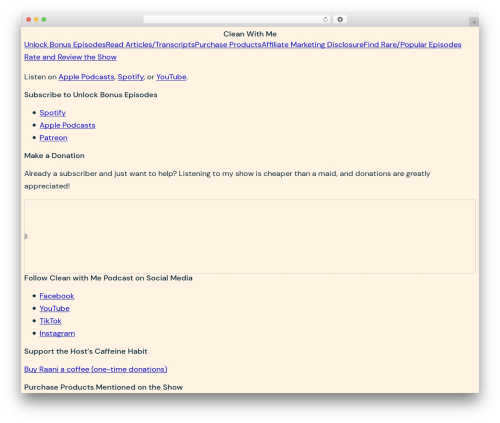This screenshot has height=423, width=500.
Task: Click Subscribe to Unlock Bonus Episodes heading
Action: click(91, 95)
